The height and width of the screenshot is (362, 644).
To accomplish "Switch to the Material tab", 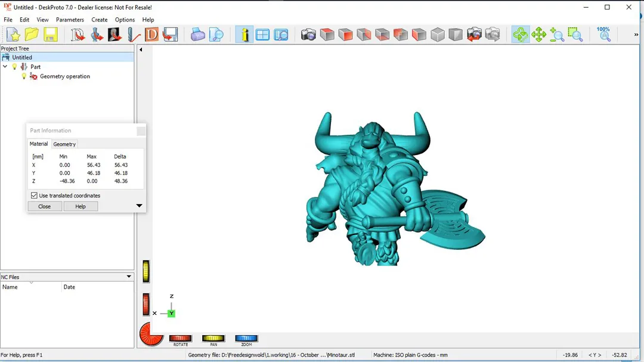I will point(39,144).
